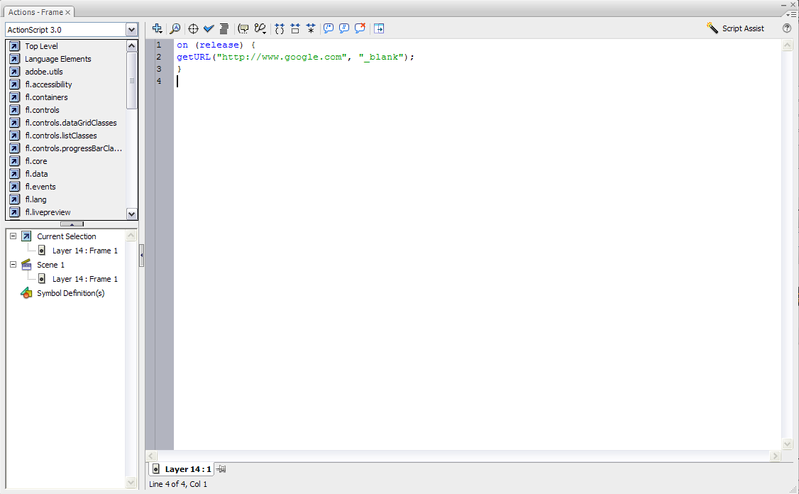799x494 pixels.
Task: Open Help with the question mark icon
Action: pos(787,29)
